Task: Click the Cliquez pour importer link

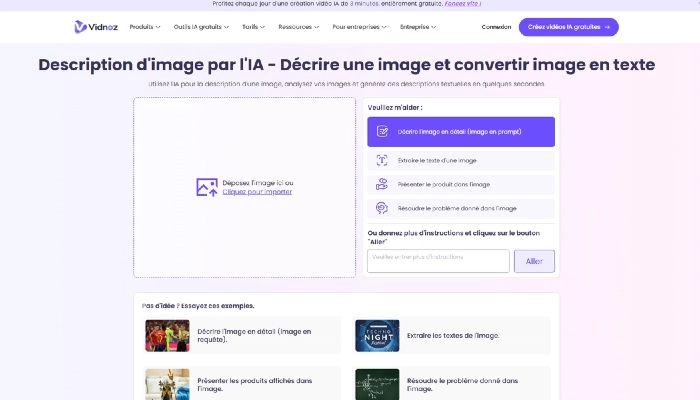Action: tap(257, 192)
